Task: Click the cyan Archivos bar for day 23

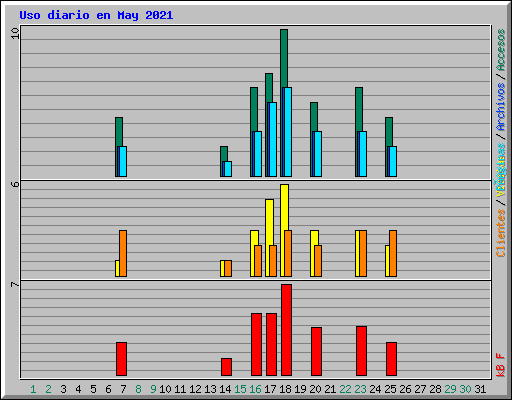Action: pos(363,154)
